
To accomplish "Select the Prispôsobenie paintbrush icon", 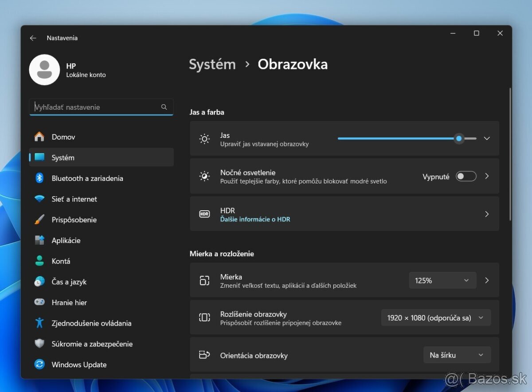I will [39, 220].
